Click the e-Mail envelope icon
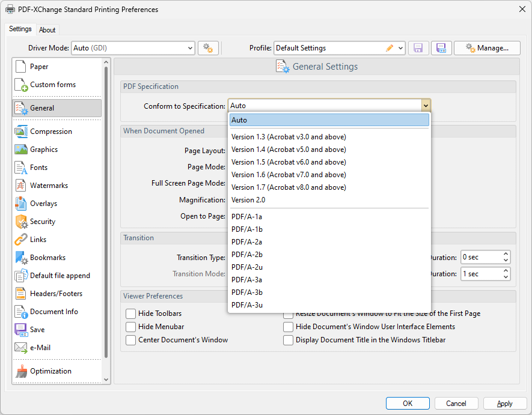Image resolution: width=532 pixels, height=415 pixels. [x=21, y=348]
